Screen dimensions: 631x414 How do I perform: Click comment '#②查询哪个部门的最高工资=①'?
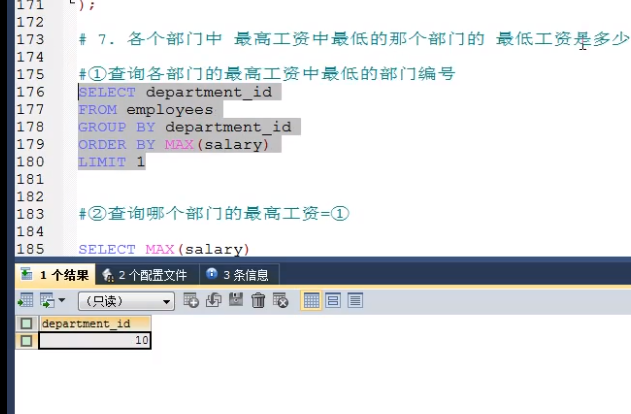click(214, 214)
